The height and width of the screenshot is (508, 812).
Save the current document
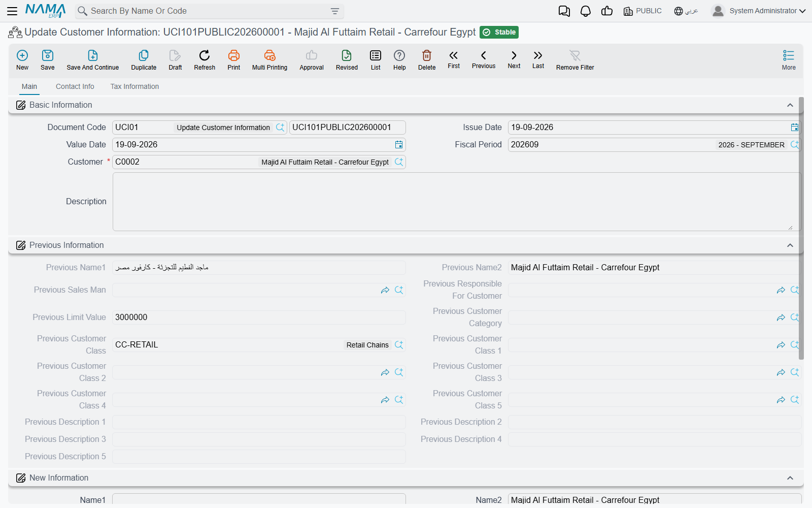tap(48, 60)
